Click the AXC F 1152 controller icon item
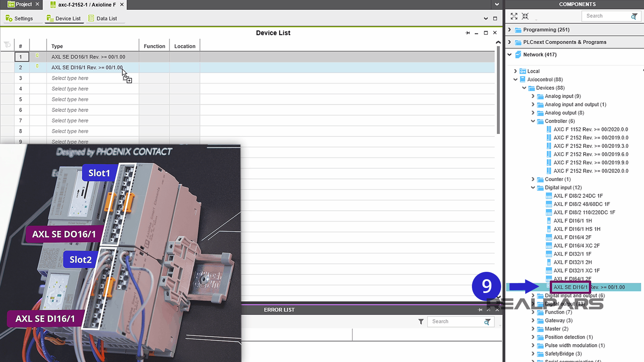This screenshot has width=644, height=362. pyautogui.click(x=549, y=129)
